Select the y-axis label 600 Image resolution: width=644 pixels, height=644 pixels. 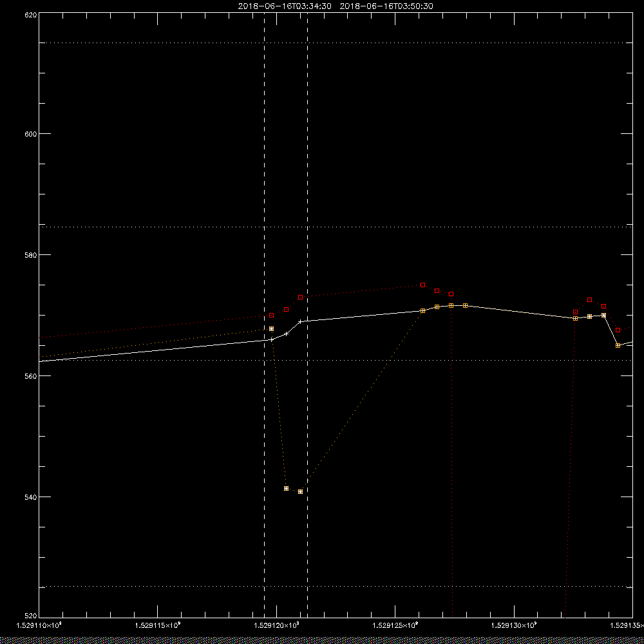(x=31, y=133)
